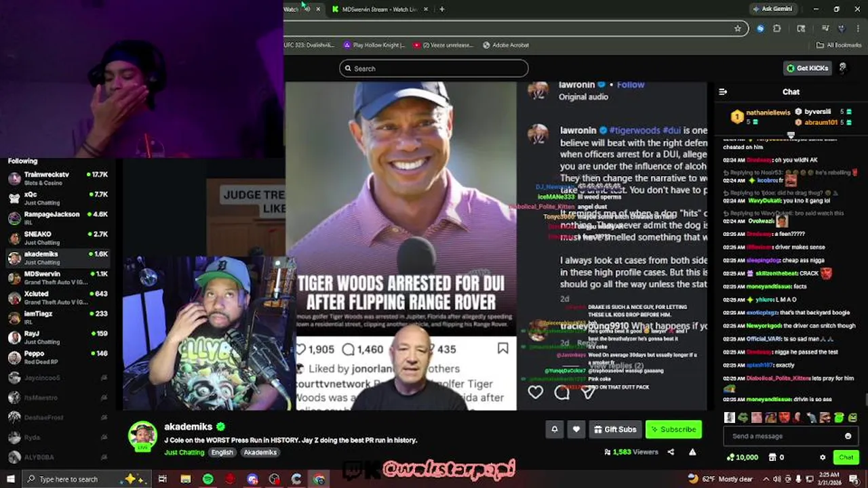Open iamTiagz channel in Following list
This screenshot has width=868, height=488.
pyautogui.click(x=58, y=317)
